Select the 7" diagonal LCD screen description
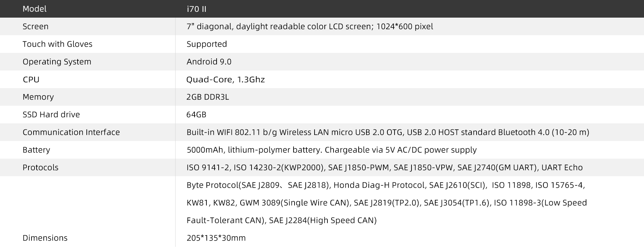644x247 pixels. (310, 26)
